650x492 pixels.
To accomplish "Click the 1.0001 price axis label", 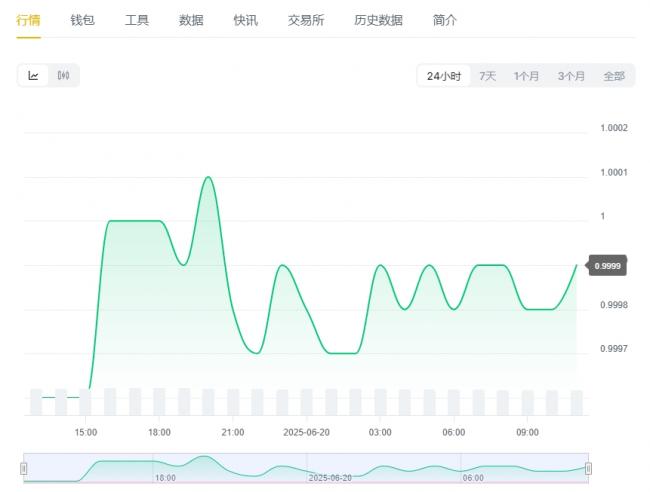I will tap(614, 172).
